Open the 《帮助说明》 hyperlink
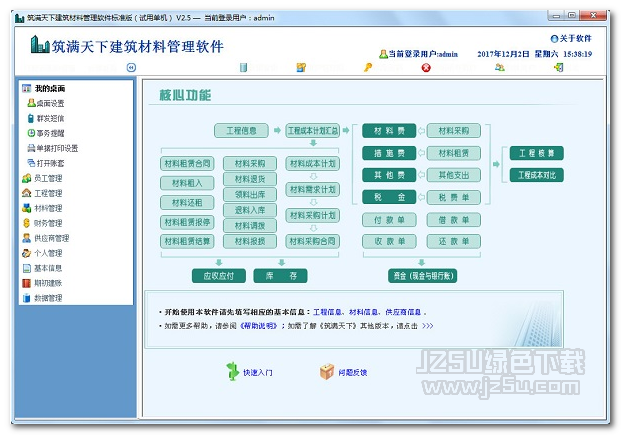The image size is (621, 435). (x=259, y=326)
